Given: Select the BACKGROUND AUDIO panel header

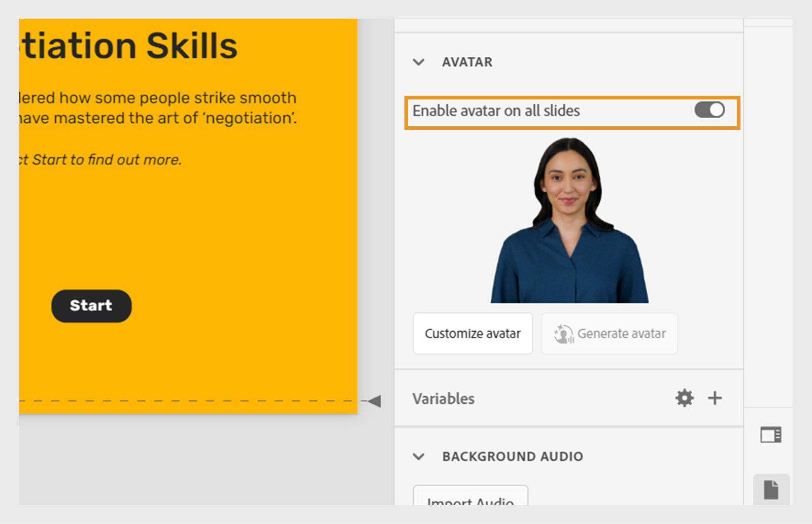Looking at the screenshot, I should (x=512, y=456).
